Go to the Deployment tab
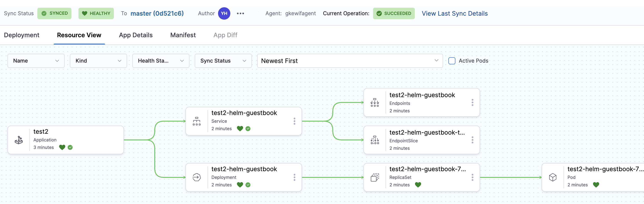Viewport: 644px width, 204px height. 22,35
